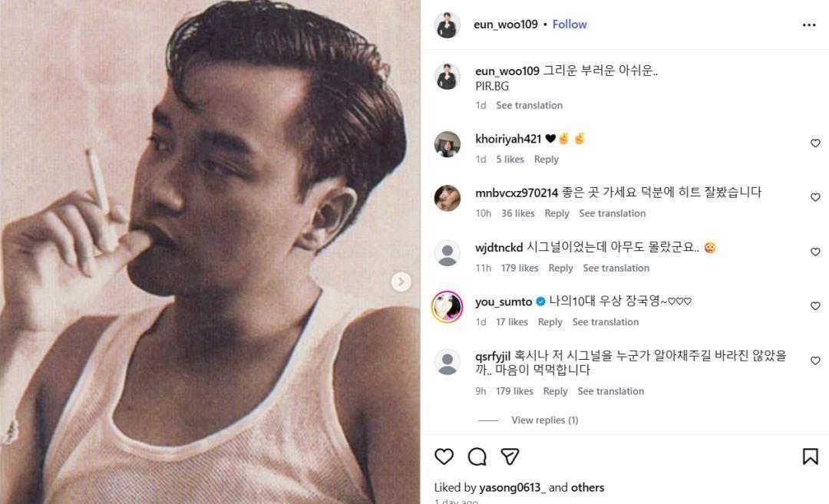
Task: Heart the comment from wjdtnckd
Action: [815, 252]
